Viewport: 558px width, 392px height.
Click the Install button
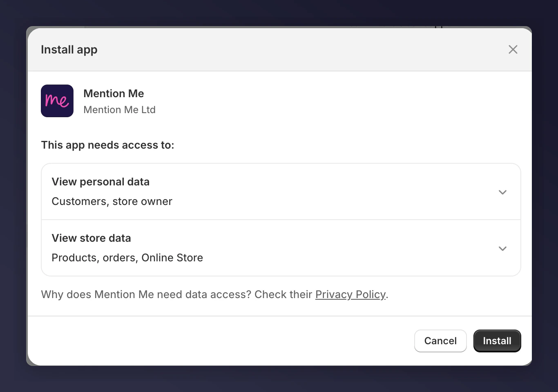tap(497, 341)
